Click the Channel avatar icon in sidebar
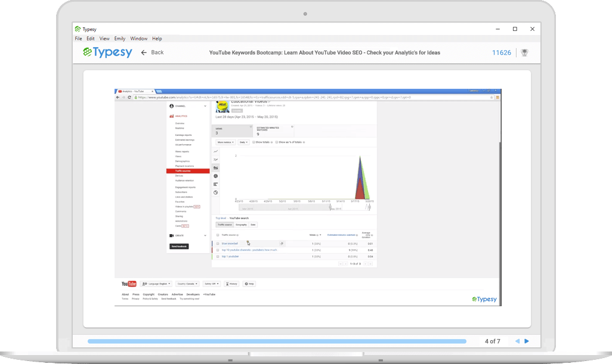Viewport: 612px width, 364px height. pyautogui.click(x=171, y=106)
